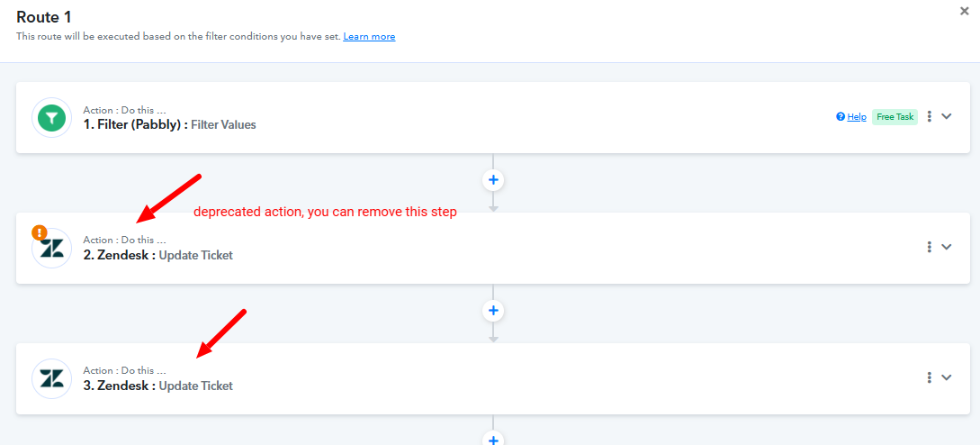Click the '1. Filter (Pabbly) : Filter Values' title

click(x=169, y=124)
